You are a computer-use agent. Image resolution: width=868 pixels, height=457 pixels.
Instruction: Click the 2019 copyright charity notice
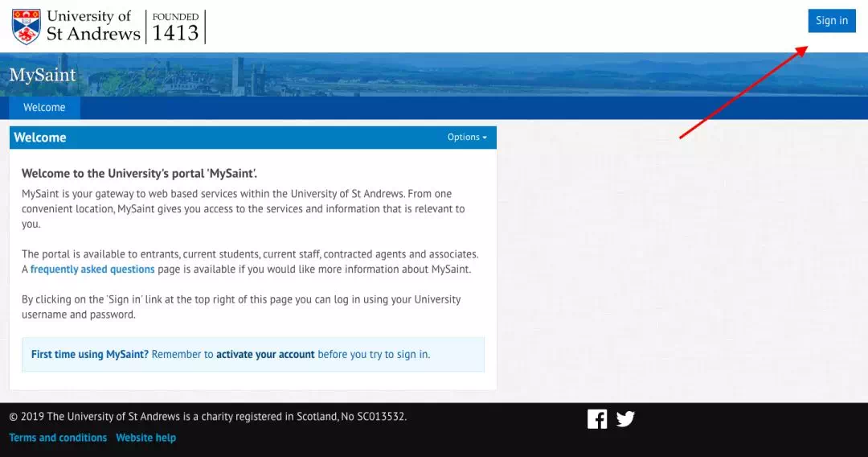click(x=208, y=417)
